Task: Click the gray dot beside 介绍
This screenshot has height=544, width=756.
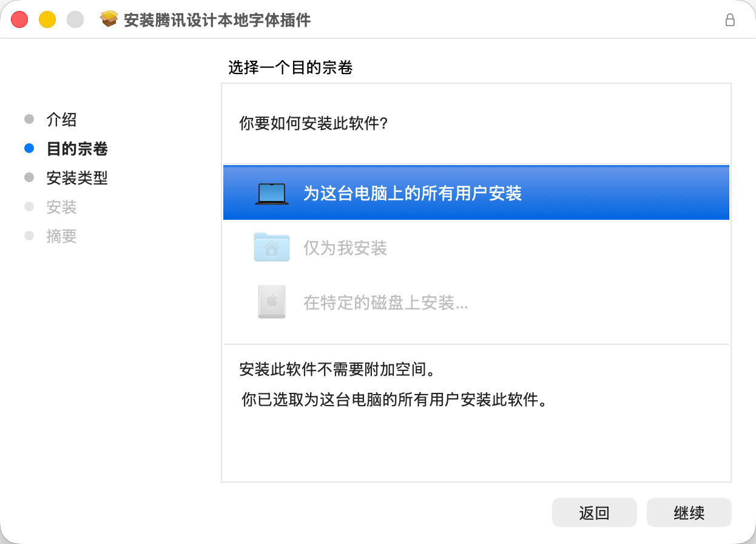Action: tap(30, 119)
